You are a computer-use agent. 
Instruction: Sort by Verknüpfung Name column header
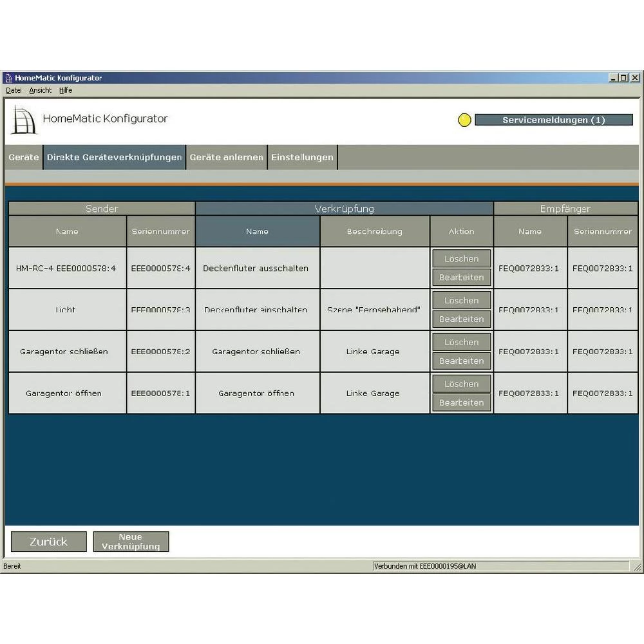pos(257,231)
